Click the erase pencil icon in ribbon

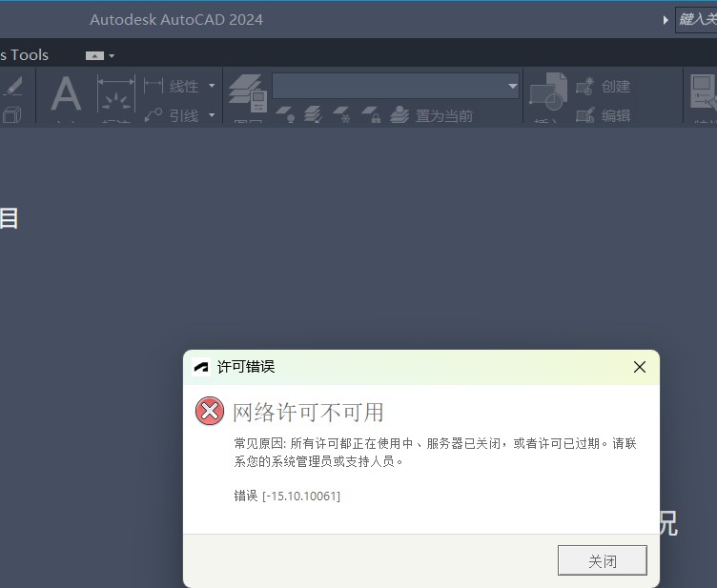coord(12,86)
